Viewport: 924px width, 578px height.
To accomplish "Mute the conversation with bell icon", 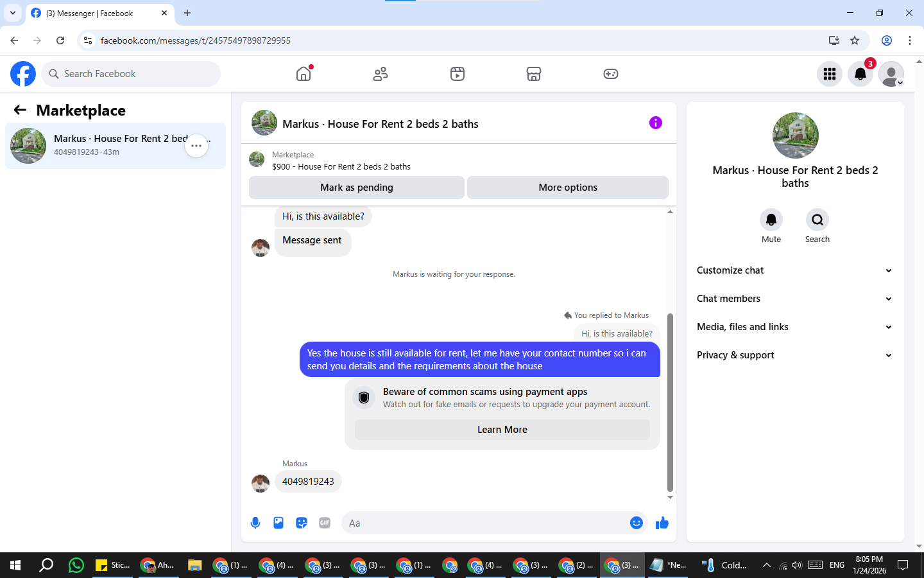I will 771,220.
